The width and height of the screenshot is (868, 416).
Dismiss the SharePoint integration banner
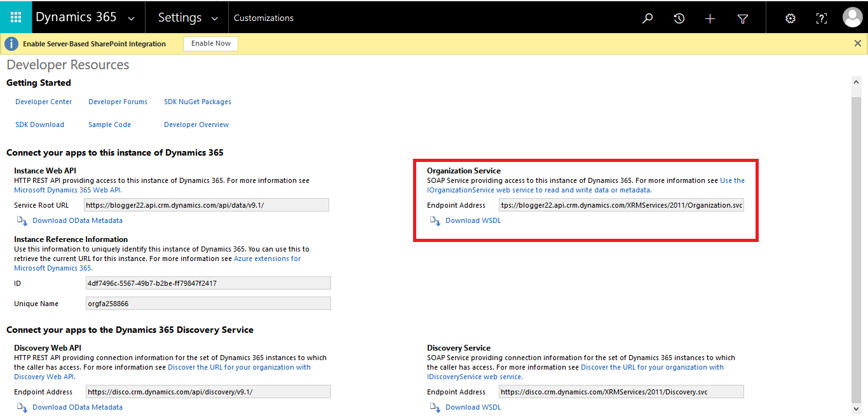click(x=858, y=43)
